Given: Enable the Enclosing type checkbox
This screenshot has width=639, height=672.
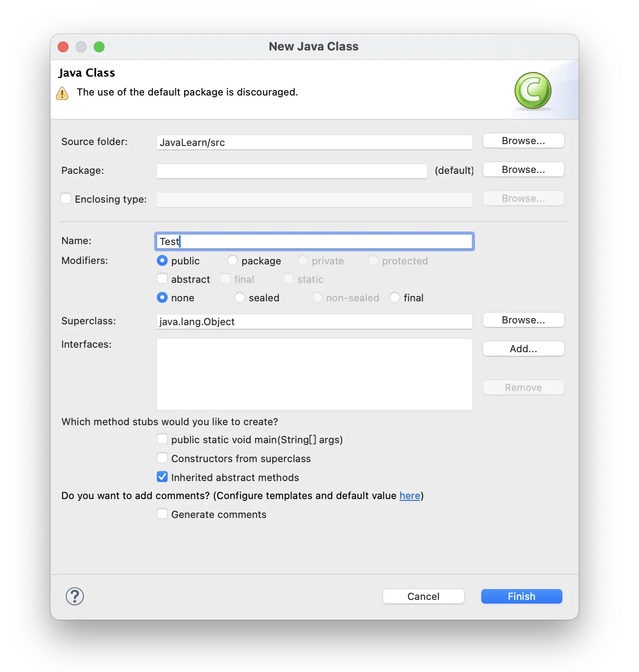Looking at the screenshot, I should pos(66,199).
